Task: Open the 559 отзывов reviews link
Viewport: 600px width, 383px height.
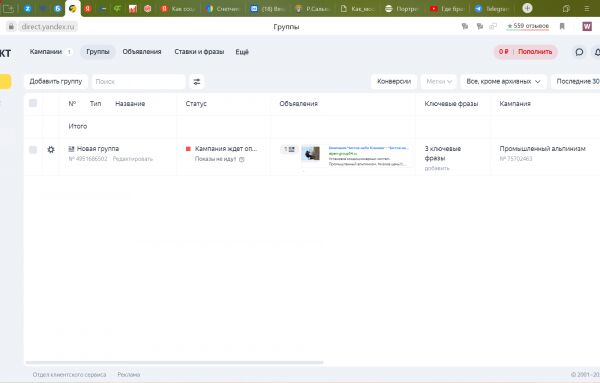Action: 528,26
